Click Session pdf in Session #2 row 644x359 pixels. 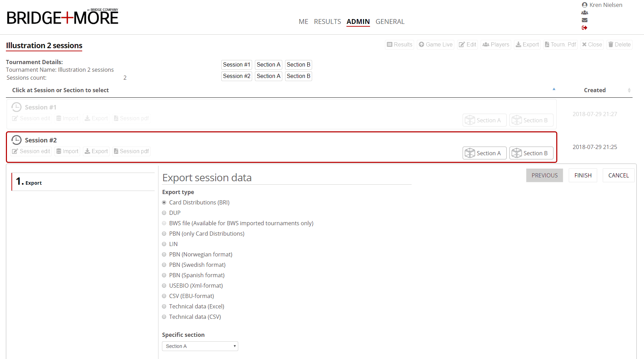pyautogui.click(x=131, y=151)
